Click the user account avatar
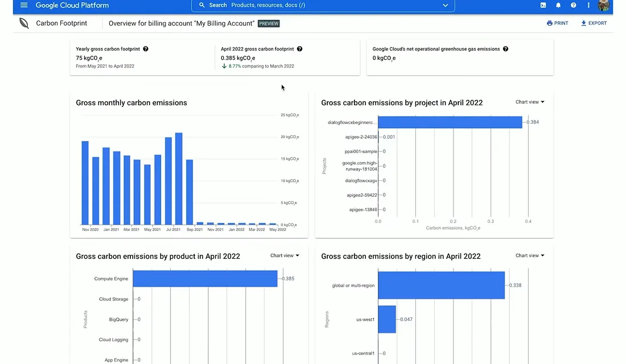 pyautogui.click(x=603, y=5)
